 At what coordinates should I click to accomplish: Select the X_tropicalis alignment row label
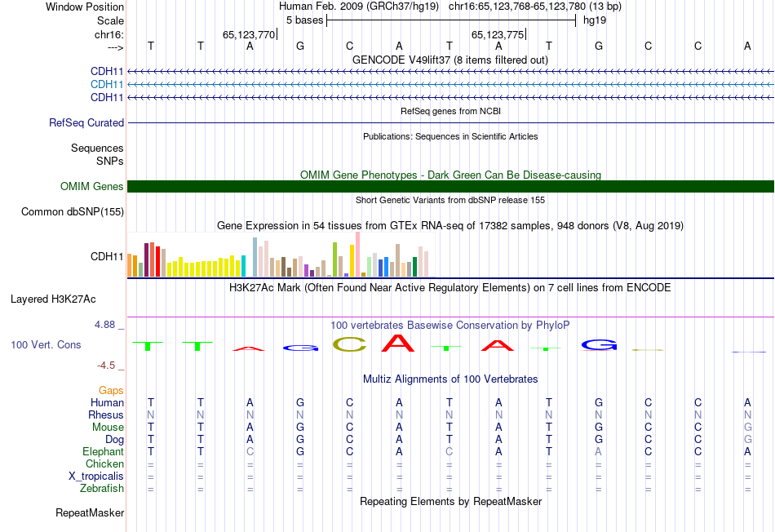click(96, 477)
